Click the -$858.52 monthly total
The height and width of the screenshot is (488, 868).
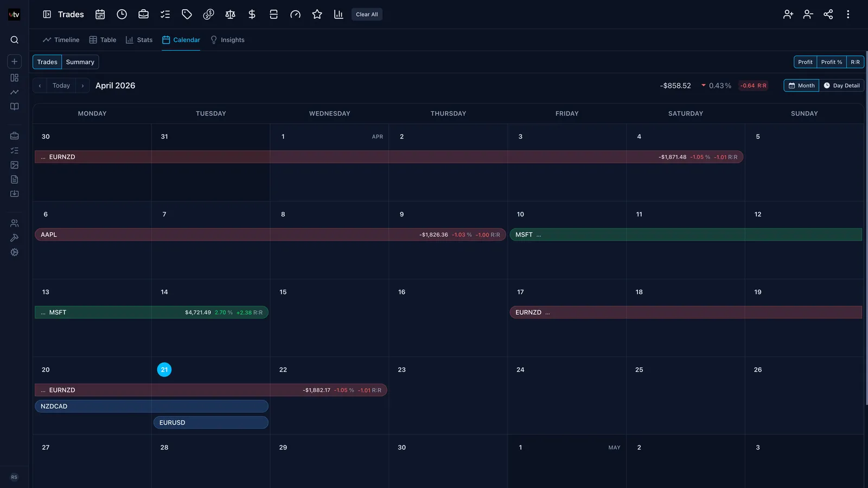click(x=675, y=86)
